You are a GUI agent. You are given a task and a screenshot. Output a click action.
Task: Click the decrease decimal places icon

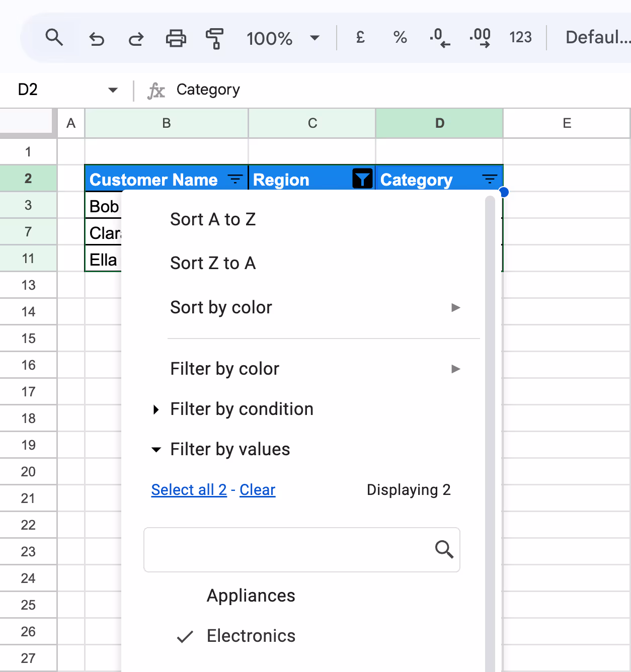click(x=439, y=37)
